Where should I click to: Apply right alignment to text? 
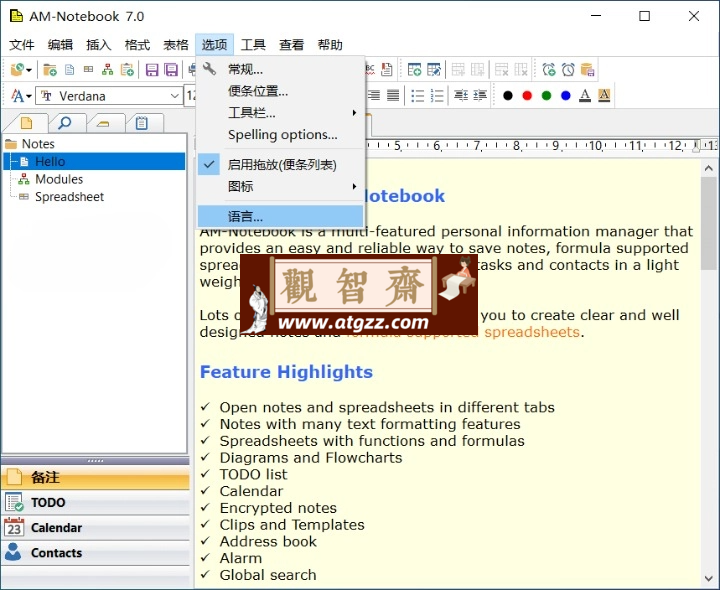[x=374, y=96]
